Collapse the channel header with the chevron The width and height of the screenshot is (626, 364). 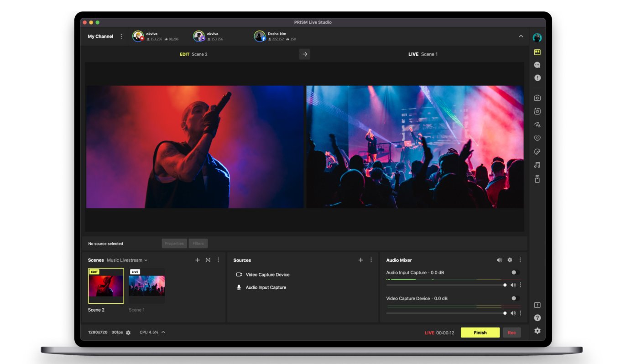point(521,36)
